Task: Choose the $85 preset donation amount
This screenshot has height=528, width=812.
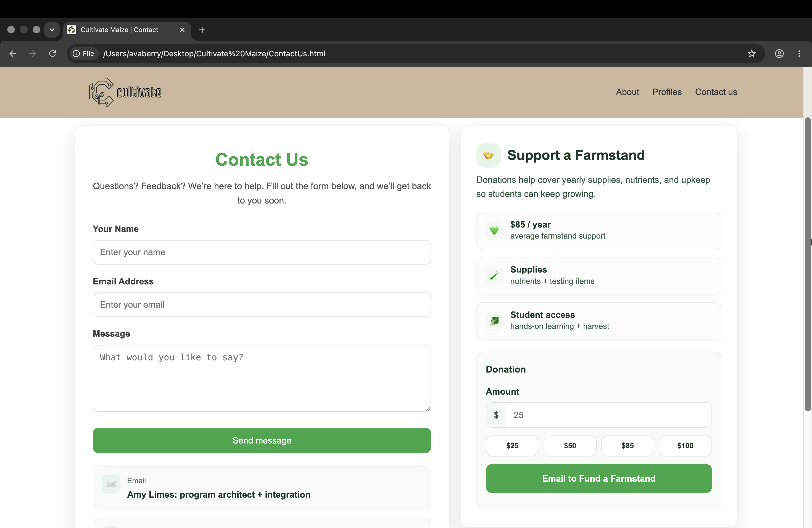Action: tap(628, 446)
